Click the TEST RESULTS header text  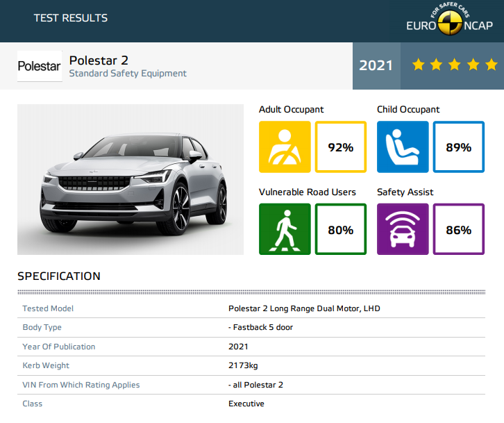click(x=71, y=18)
